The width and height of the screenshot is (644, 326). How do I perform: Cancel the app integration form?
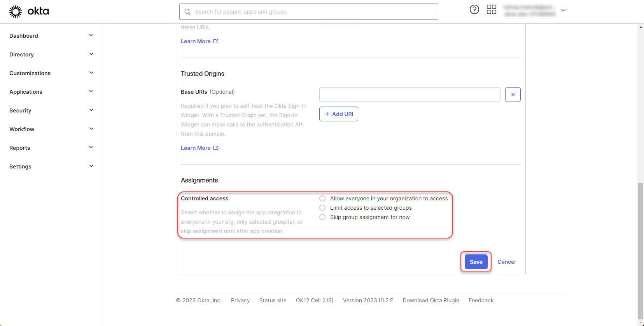click(506, 262)
